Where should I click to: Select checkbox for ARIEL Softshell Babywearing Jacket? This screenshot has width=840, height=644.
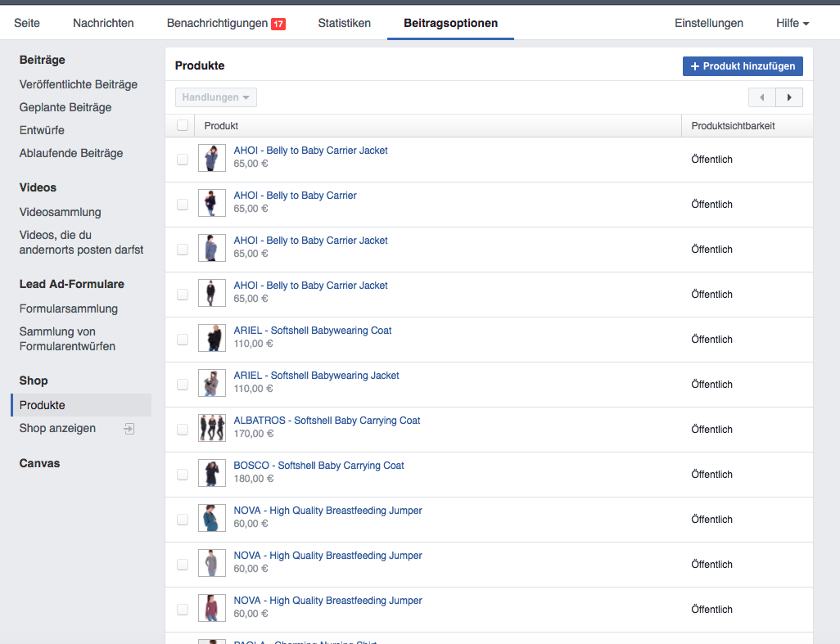tap(183, 385)
